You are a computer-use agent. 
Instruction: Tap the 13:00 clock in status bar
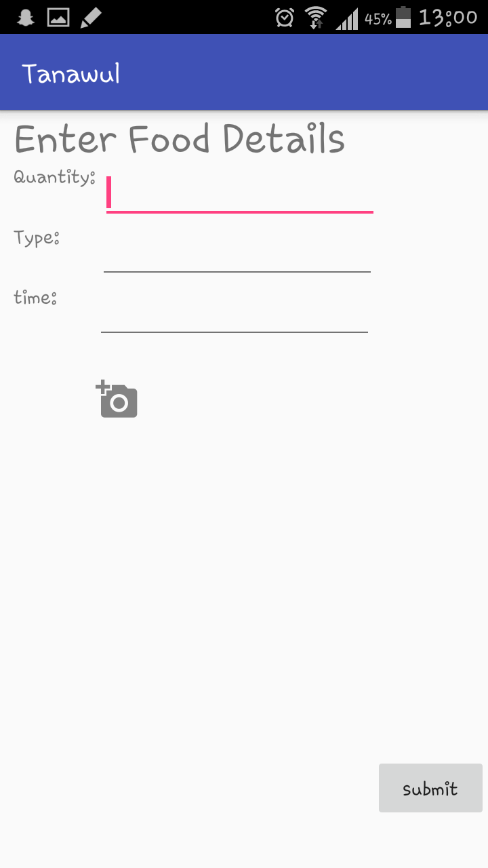[448, 18]
